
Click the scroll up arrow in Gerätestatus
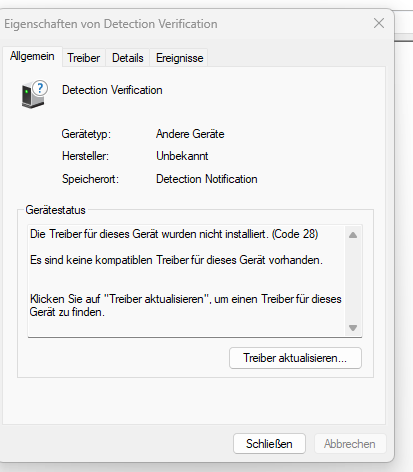[353, 235]
